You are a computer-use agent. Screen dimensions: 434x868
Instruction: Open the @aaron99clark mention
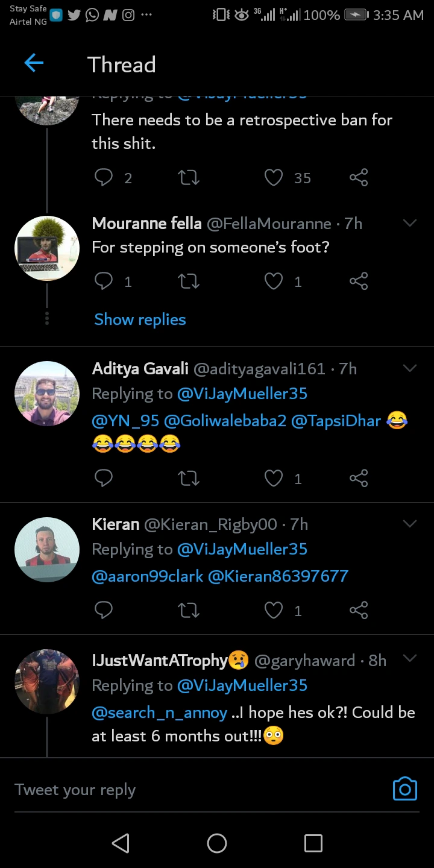(147, 576)
